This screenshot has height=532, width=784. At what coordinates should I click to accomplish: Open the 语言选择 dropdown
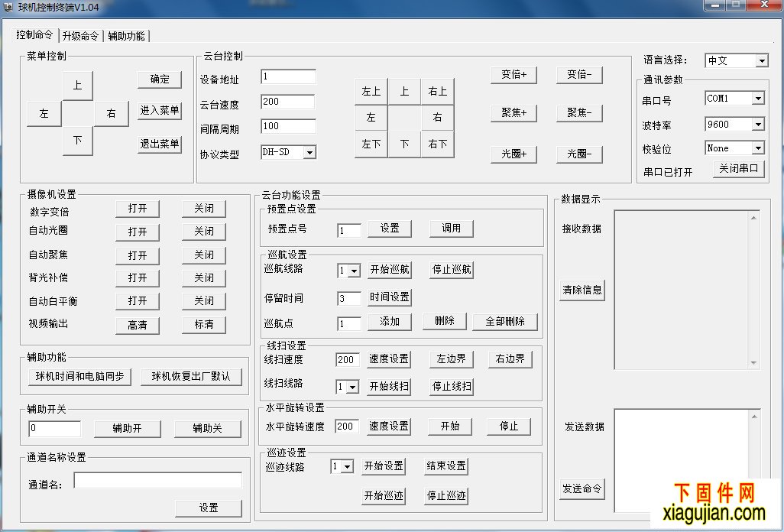point(762,60)
